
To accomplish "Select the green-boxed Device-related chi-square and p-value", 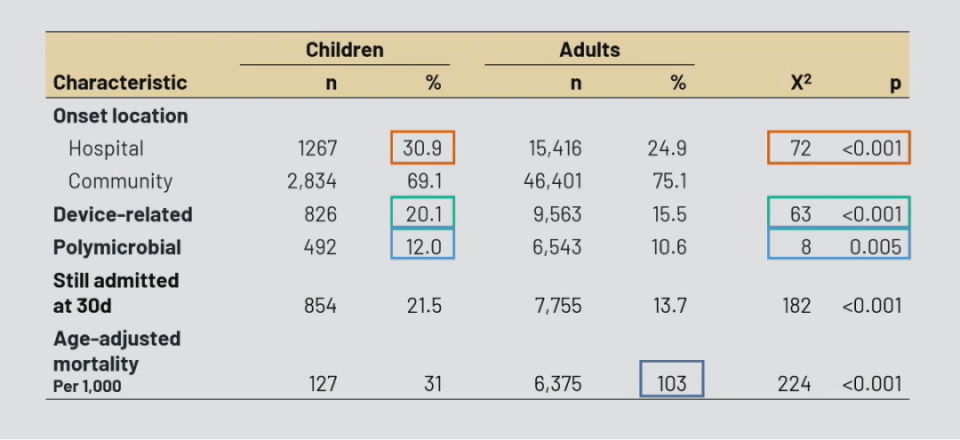I will click(x=839, y=214).
